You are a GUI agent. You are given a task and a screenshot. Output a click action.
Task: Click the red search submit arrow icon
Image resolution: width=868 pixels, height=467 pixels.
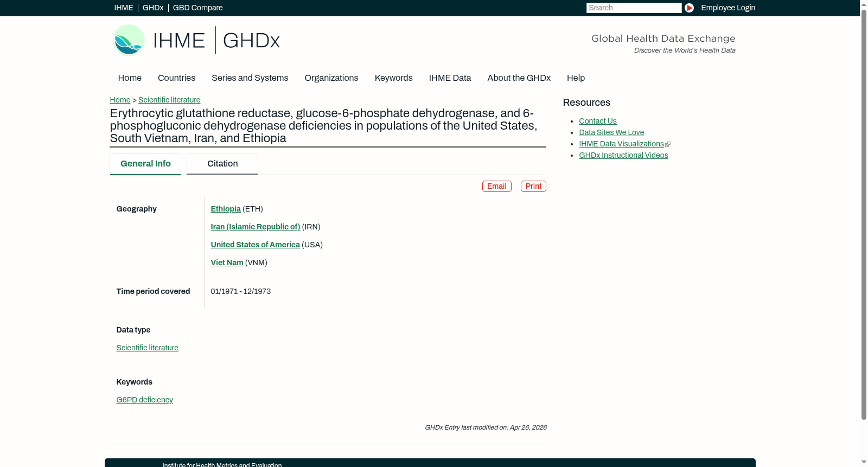tap(689, 8)
